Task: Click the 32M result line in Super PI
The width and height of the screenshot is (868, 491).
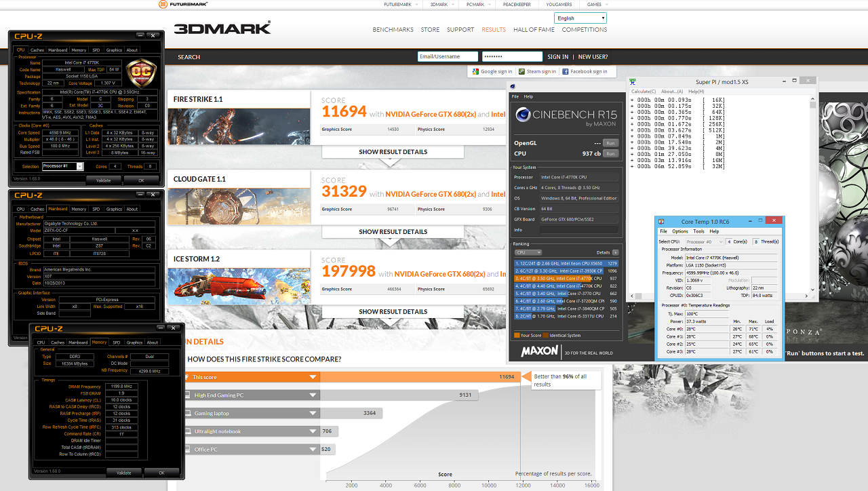Action: [678, 167]
